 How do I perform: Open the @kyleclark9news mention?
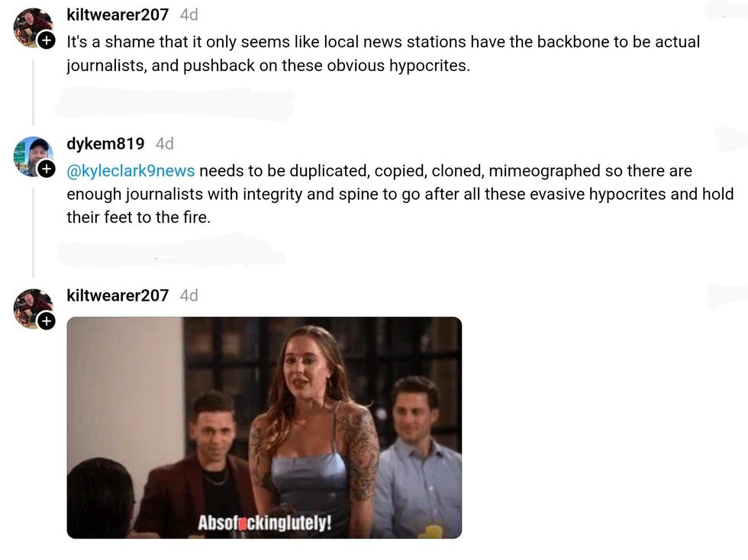click(131, 171)
